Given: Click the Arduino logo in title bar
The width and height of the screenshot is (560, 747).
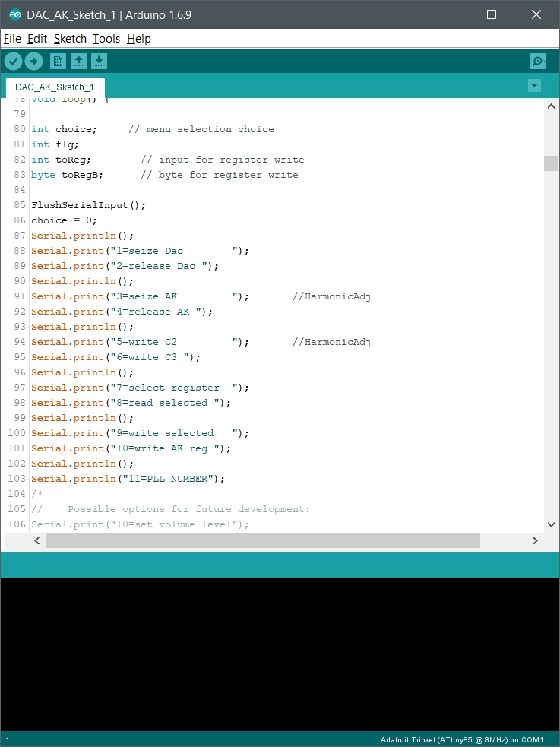Looking at the screenshot, I should 14,14.
